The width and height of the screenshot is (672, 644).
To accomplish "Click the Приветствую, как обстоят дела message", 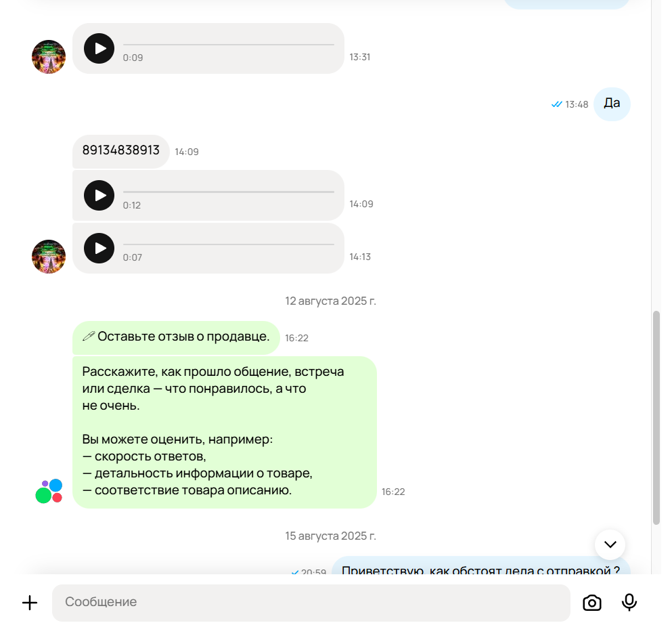I will pos(481,567).
